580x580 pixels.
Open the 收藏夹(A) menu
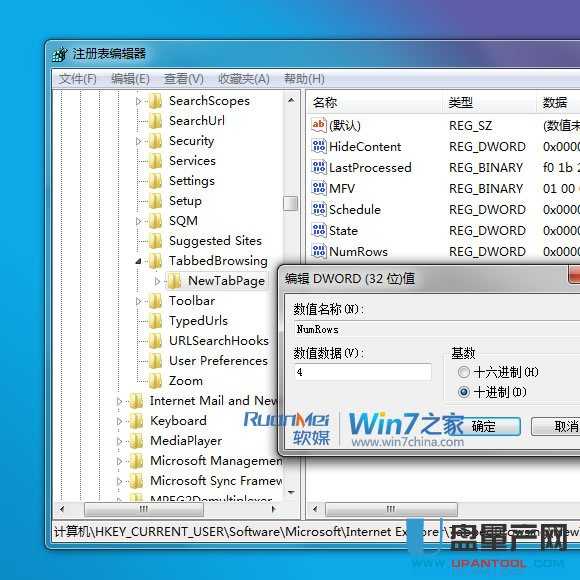tap(244, 79)
